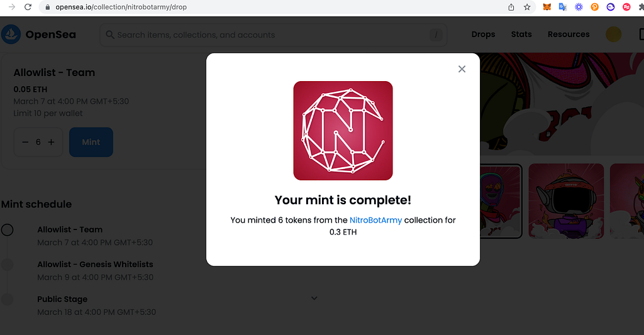Click the OpenSea ship logo
This screenshot has width=644, height=335.
(11, 35)
